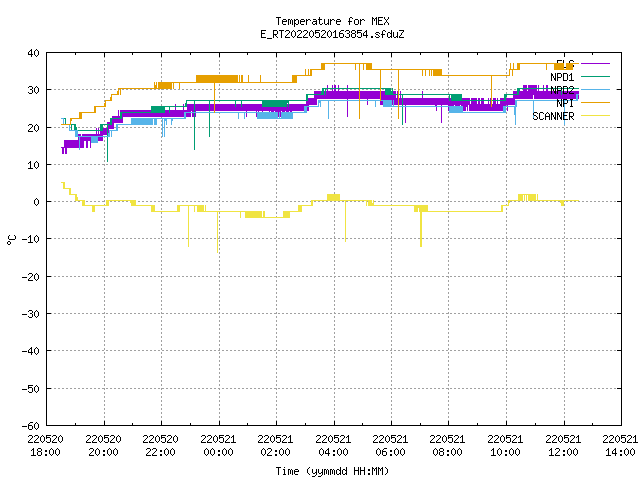Click the yellow SCANNER legend line sample
The image size is (640, 480).
(595, 116)
